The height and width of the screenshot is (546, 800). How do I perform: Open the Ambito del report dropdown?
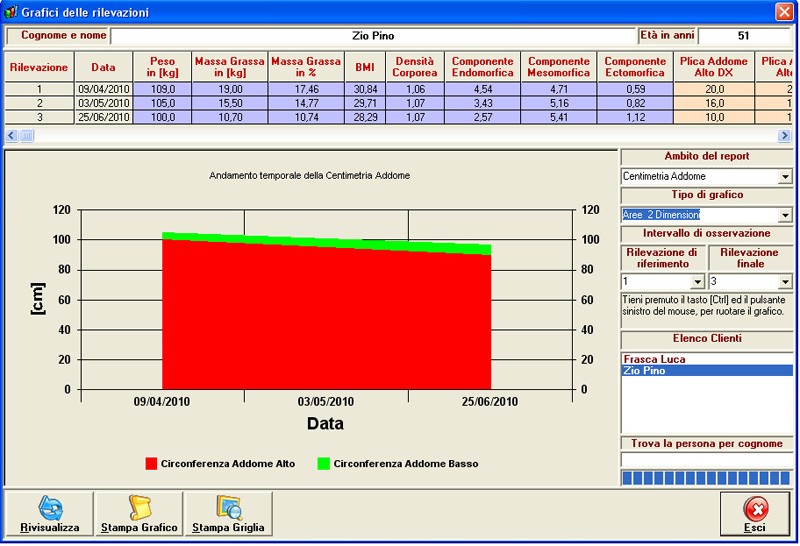[785, 177]
